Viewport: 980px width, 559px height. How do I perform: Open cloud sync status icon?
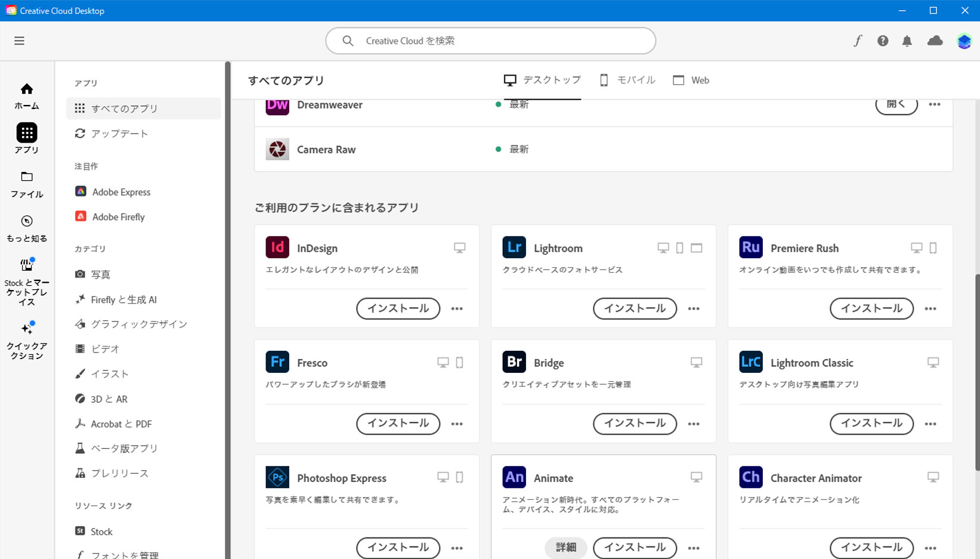pos(935,41)
